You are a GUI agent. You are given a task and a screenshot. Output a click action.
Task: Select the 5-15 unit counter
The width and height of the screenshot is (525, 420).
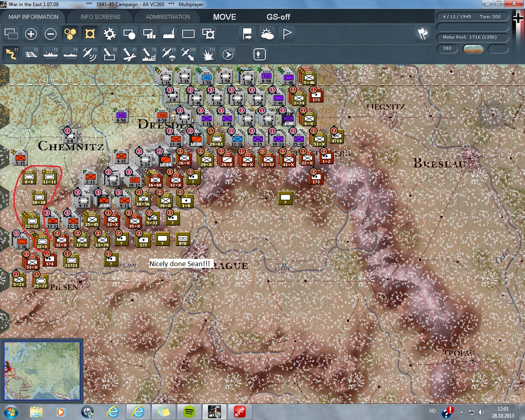click(20, 158)
